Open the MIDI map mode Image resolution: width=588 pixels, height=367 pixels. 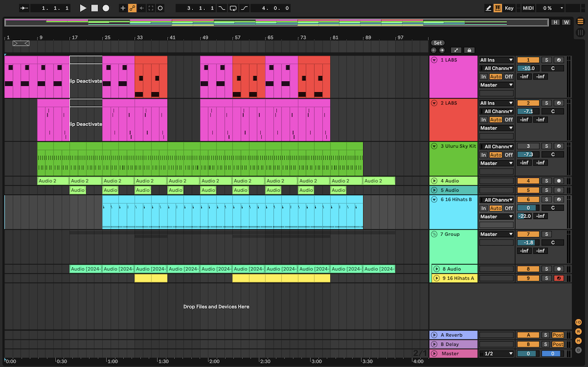(528, 8)
